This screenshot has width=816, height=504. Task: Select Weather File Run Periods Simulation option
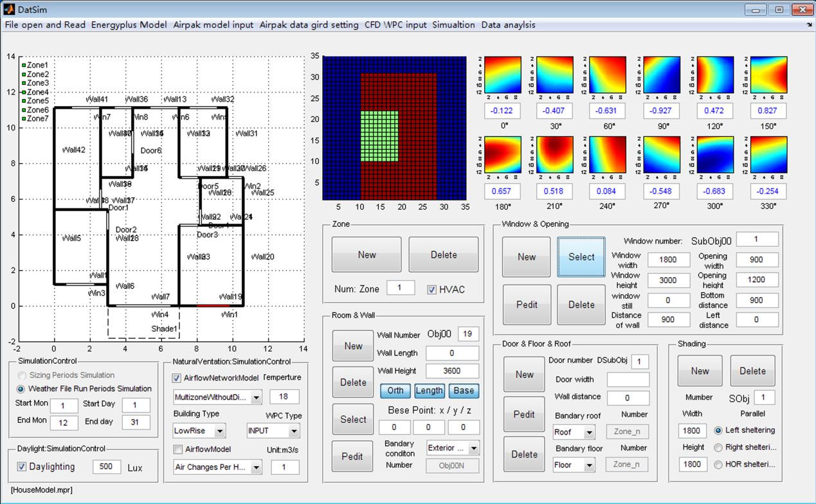tap(21, 389)
